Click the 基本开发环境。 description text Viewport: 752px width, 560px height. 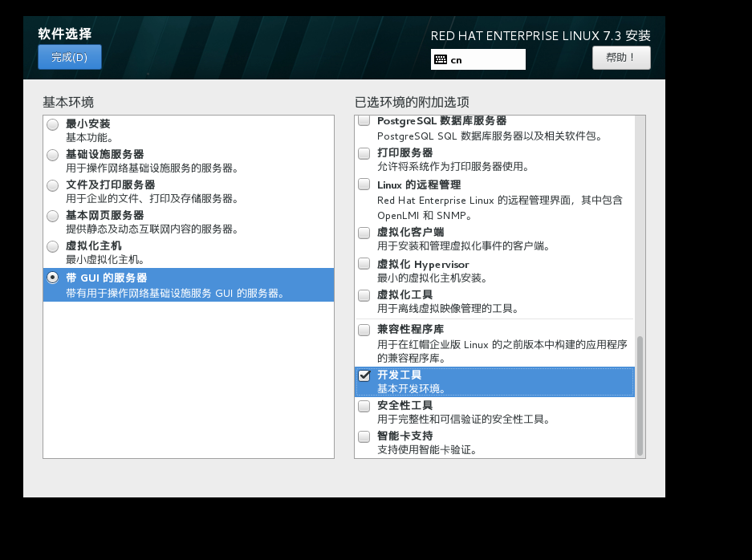(x=412, y=389)
